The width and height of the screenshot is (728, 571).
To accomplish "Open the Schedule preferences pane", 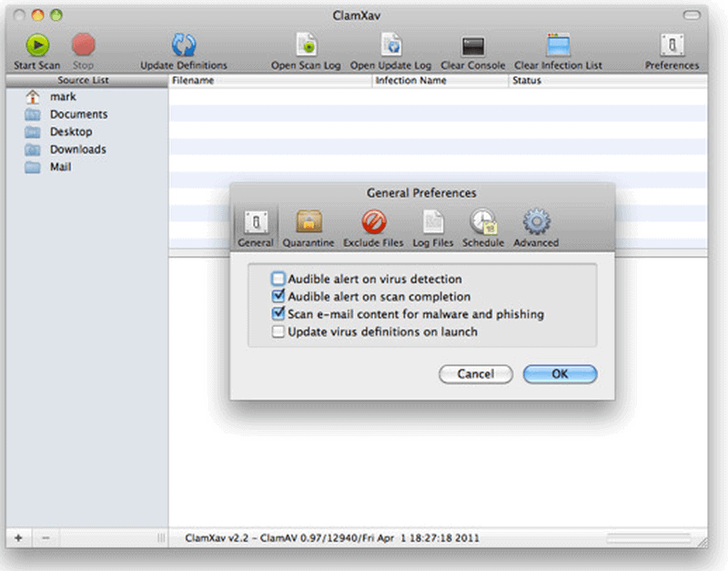I will 483,222.
